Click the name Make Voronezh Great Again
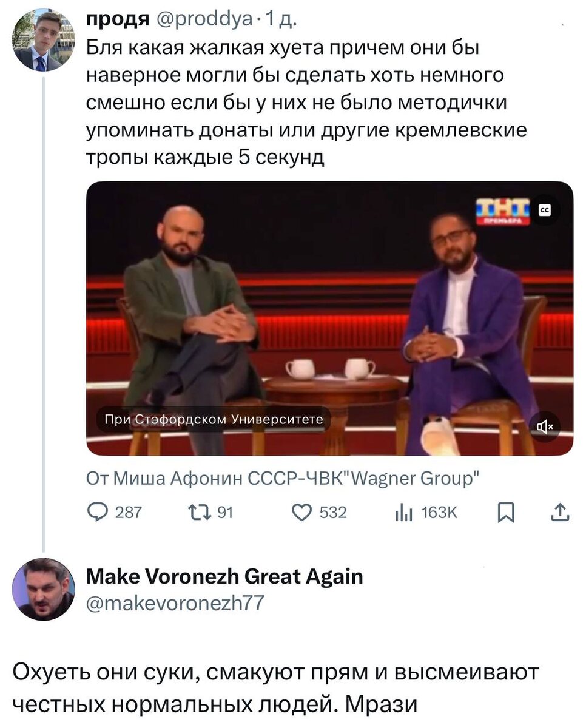586x728 pixels. click(224, 576)
